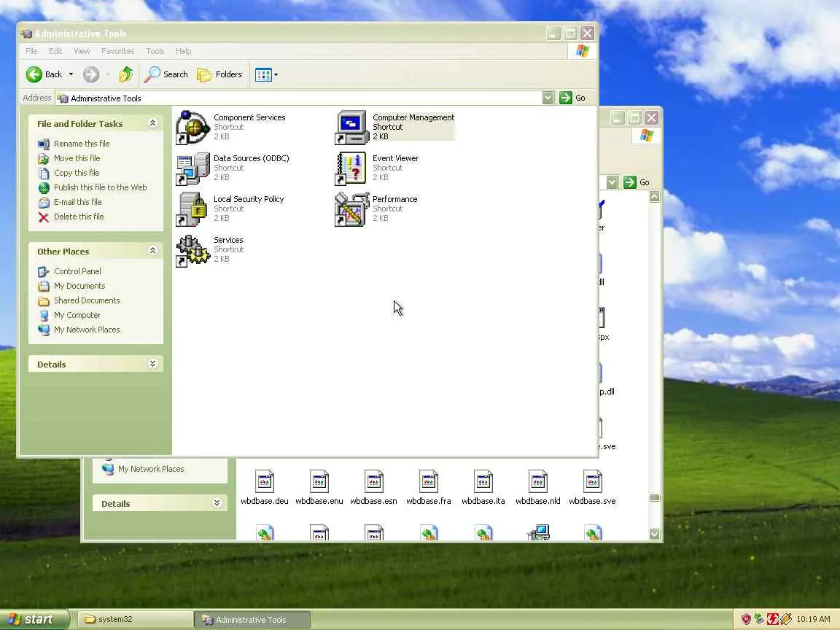Expand Address bar dropdown in Administrative Tools

[x=548, y=98]
